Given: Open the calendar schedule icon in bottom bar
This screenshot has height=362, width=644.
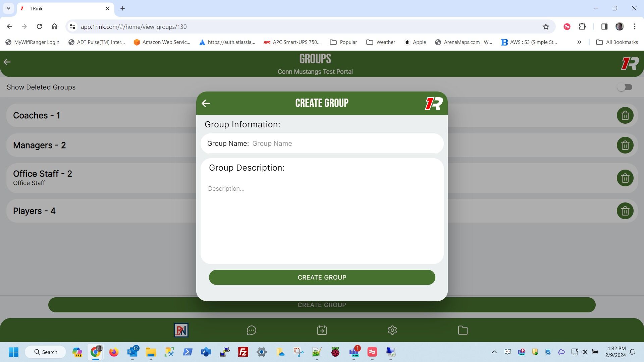Looking at the screenshot, I should [322, 330].
